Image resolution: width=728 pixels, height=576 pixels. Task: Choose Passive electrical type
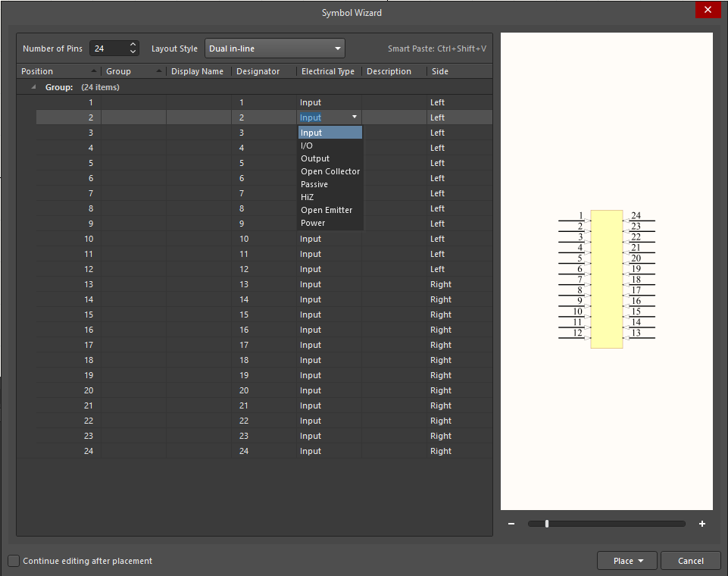click(330, 184)
